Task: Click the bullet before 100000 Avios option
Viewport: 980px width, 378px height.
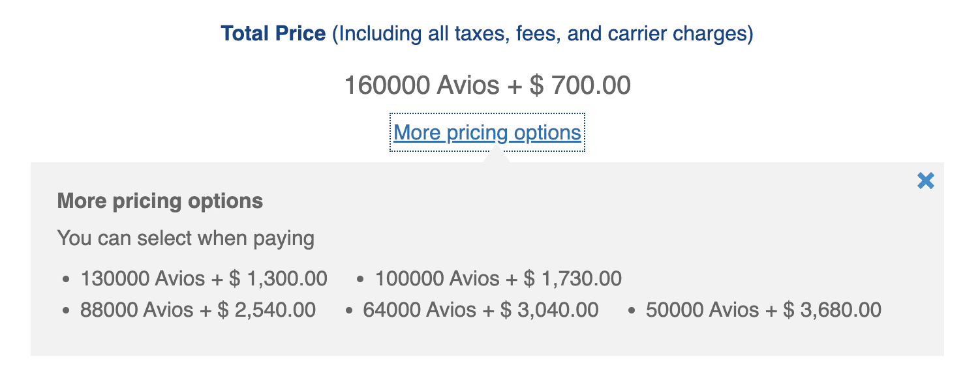Action: coord(360,280)
